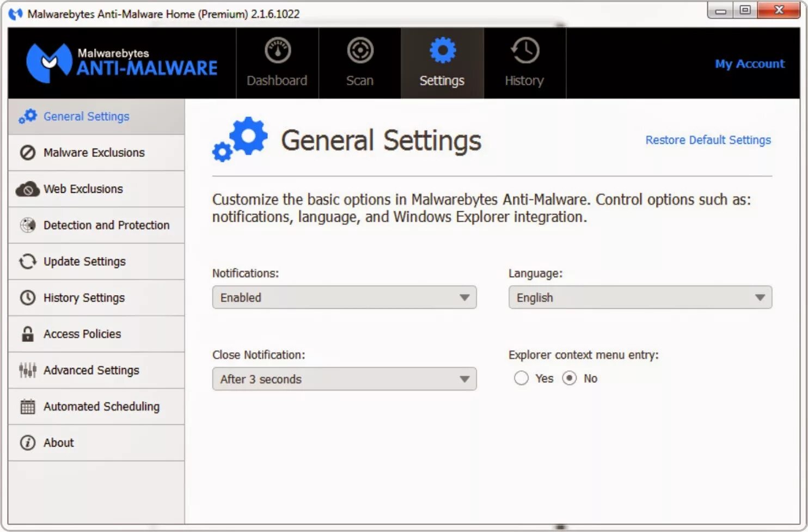
Task: Click the Detection and Protection radar icon
Action: coord(28,225)
